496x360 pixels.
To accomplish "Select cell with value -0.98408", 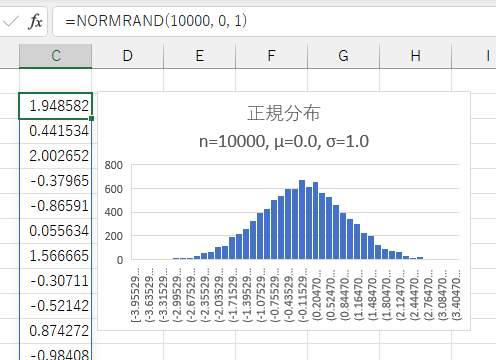I will tap(56, 353).
